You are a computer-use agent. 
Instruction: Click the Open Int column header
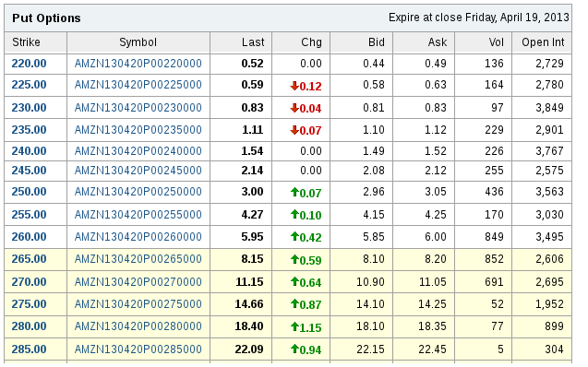[542, 42]
